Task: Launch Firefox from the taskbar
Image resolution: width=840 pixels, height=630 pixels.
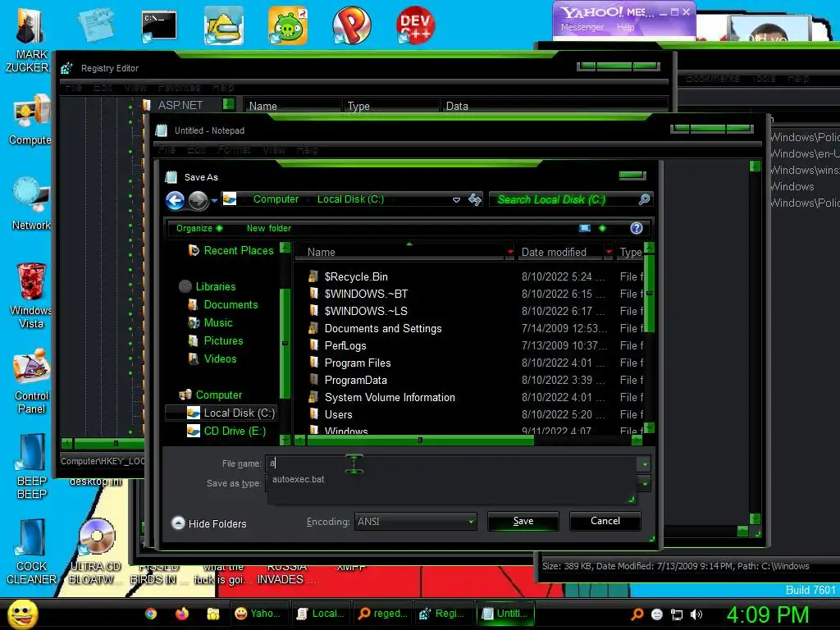Action: pos(182,614)
